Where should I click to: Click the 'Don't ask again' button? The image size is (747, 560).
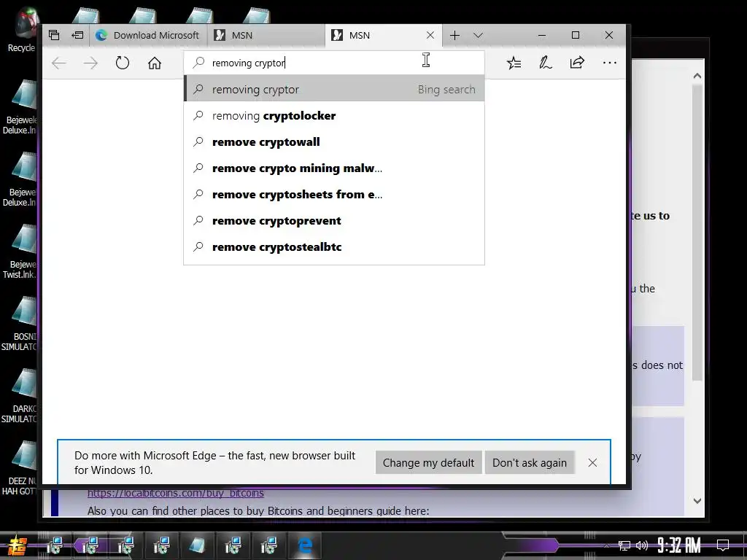click(530, 462)
